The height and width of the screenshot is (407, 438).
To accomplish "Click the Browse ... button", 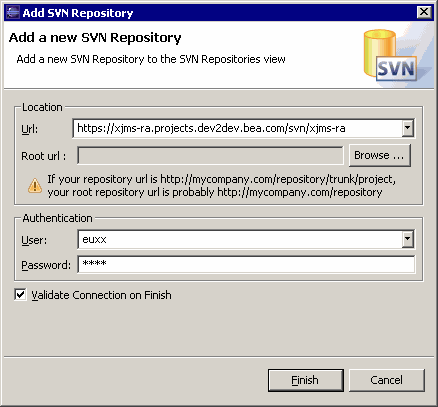I will click(380, 155).
